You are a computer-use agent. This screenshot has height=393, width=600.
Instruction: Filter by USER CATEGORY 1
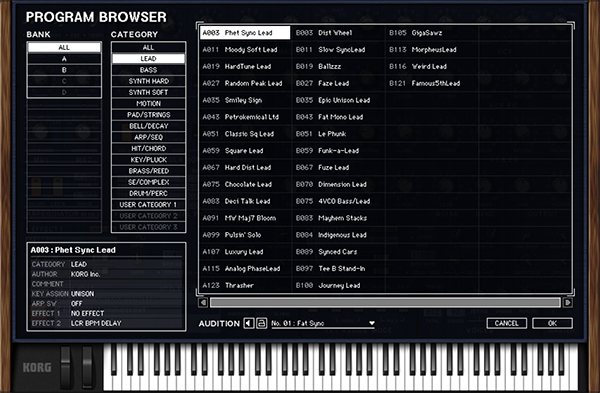[148, 205]
